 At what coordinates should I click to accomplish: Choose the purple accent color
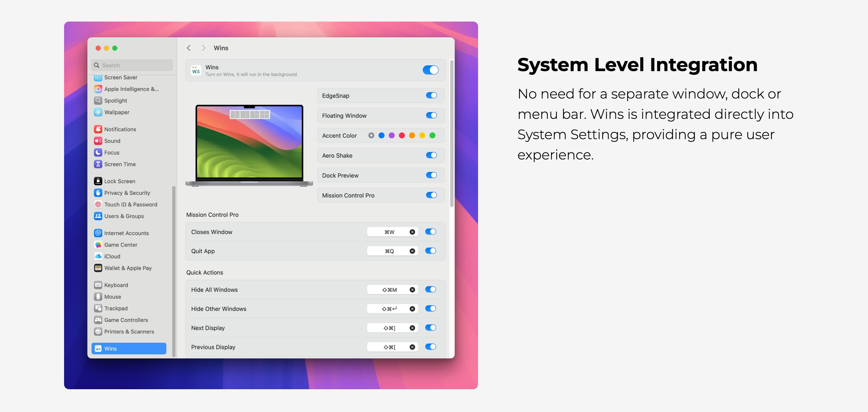(x=391, y=135)
